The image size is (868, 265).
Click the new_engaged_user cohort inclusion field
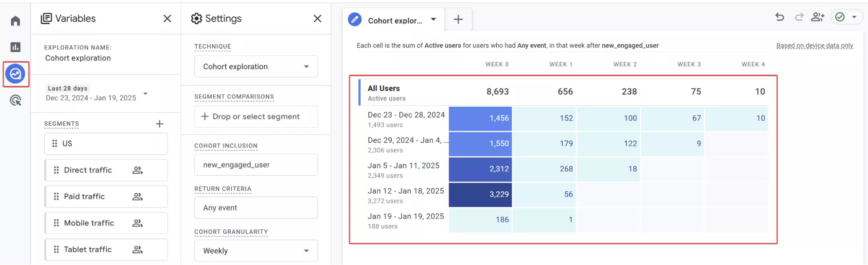coord(256,165)
